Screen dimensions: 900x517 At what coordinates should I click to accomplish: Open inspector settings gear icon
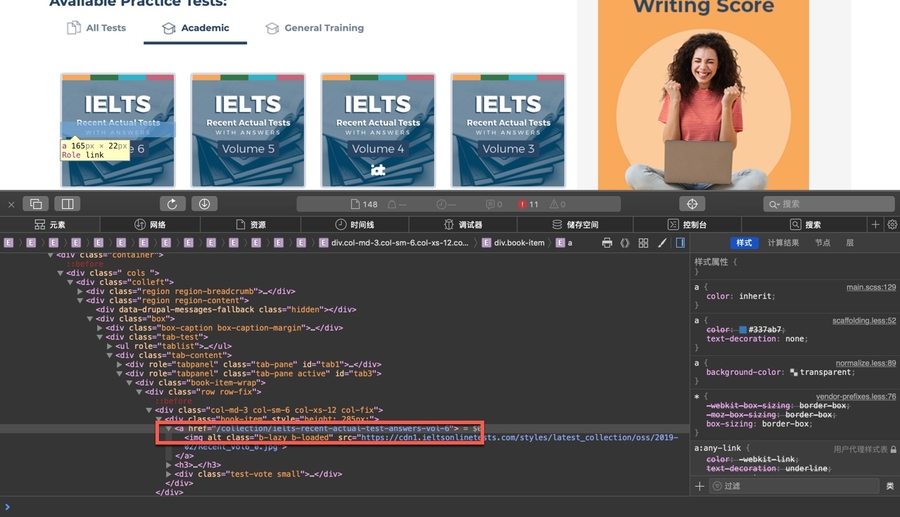pos(892,225)
